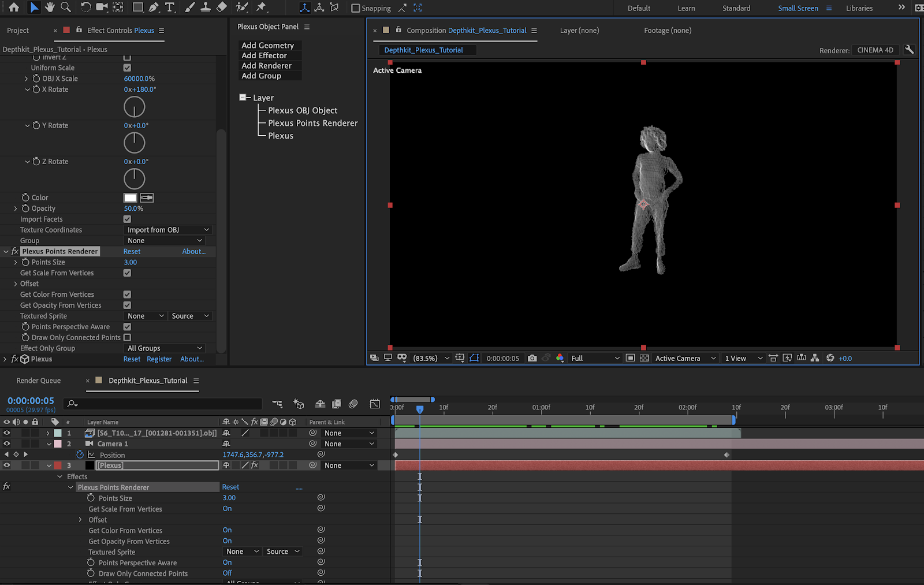
Task: Open composition mini-flowchart in timeline
Action: (278, 404)
